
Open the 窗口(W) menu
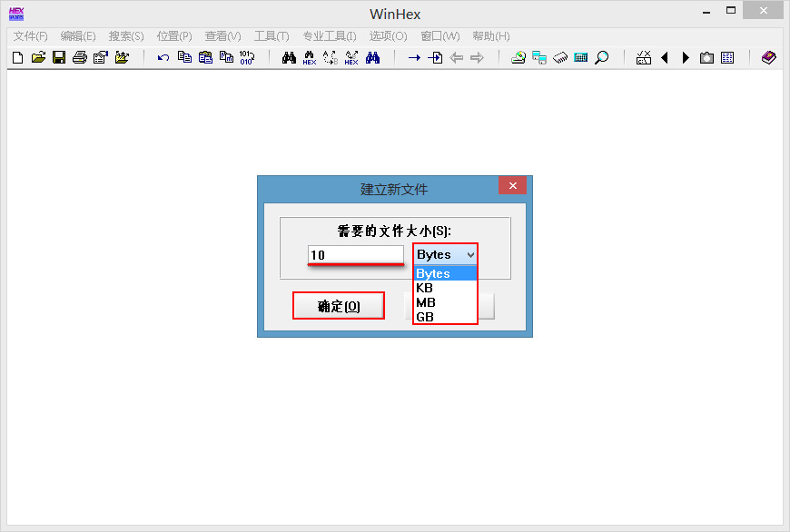pyautogui.click(x=440, y=36)
